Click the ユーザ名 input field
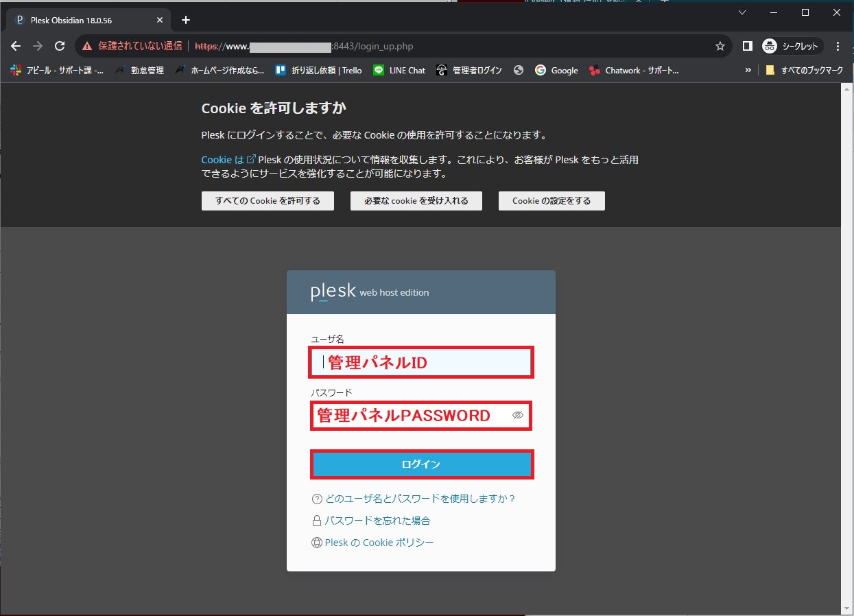The height and width of the screenshot is (616, 854). [421, 362]
